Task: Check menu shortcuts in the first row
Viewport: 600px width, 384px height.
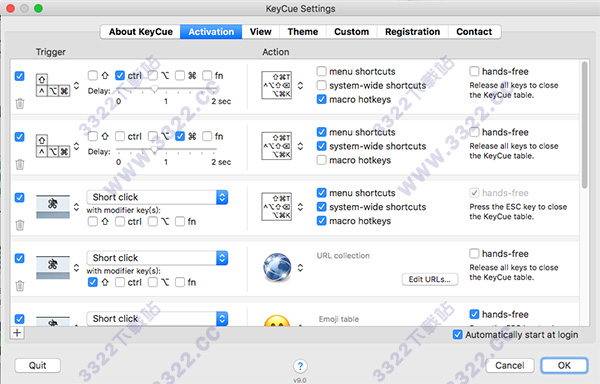Action: (322, 71)
